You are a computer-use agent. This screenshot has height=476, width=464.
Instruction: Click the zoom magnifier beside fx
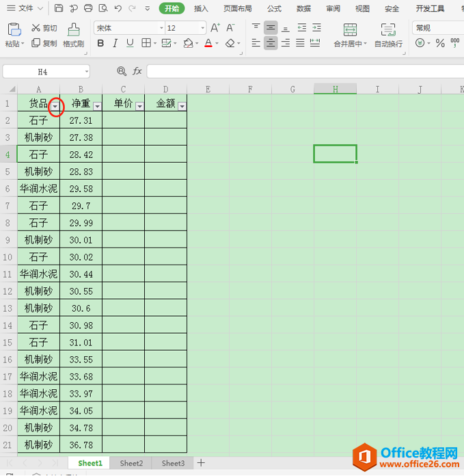coord(122,71)
